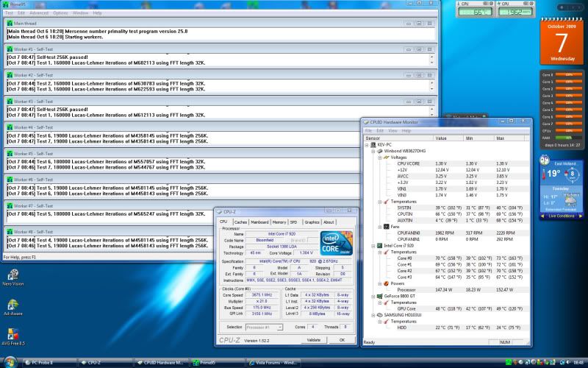Click the Max column header

pyautogui.click(x=509, y=138)
